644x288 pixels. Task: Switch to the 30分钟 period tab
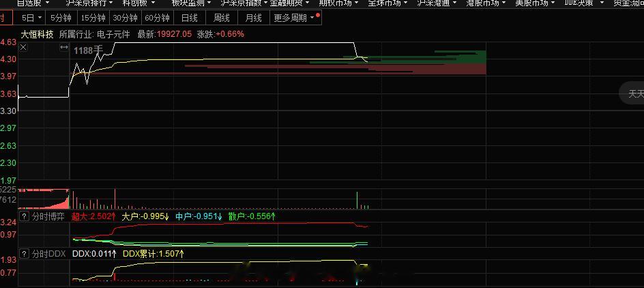(x=126, y=18)
